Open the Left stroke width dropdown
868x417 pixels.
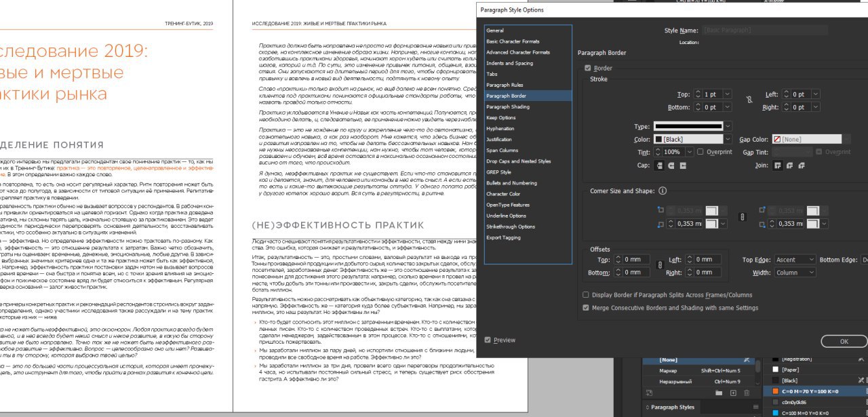point(817,94)
